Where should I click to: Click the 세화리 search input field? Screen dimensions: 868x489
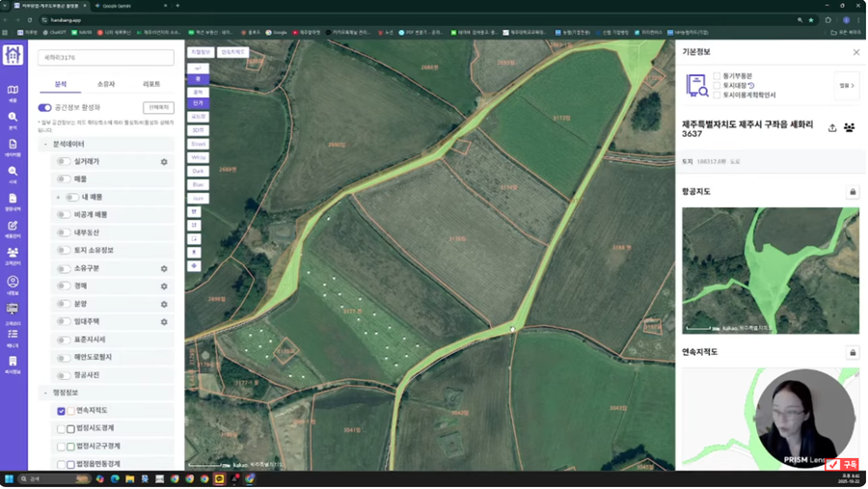[106, 58]
